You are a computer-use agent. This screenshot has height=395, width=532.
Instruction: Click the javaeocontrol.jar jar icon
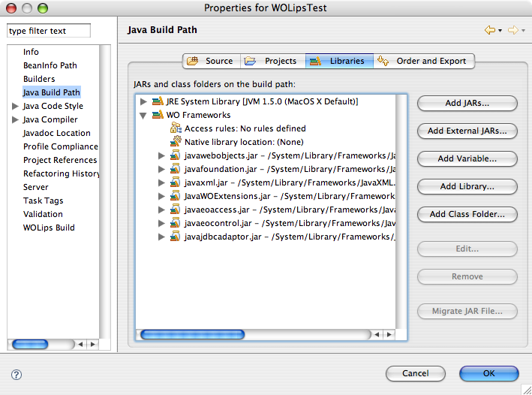tap(175, 223)
